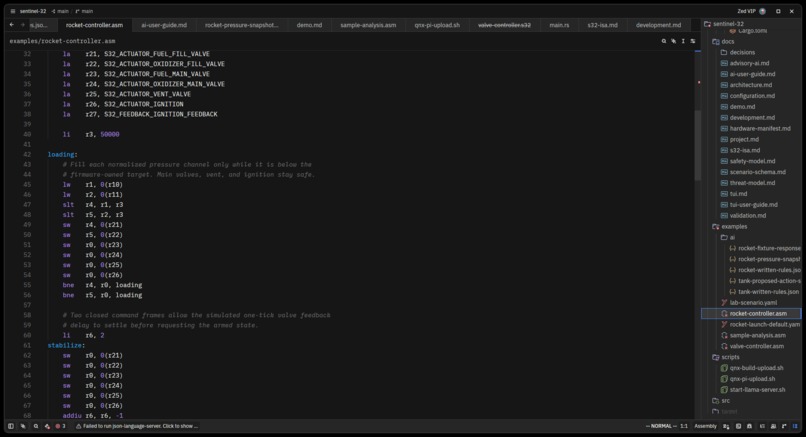Switch to the demo.md tab
Image resolution: width=806 pixels, height=437 pixels.
point(309,25)
